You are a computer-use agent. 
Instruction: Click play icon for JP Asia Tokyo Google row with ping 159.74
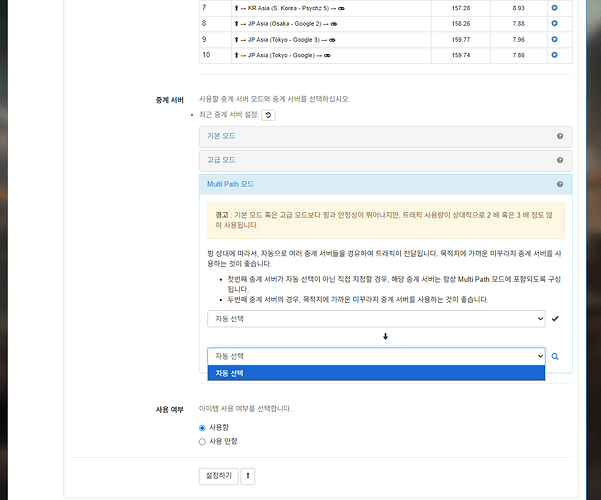554,55
